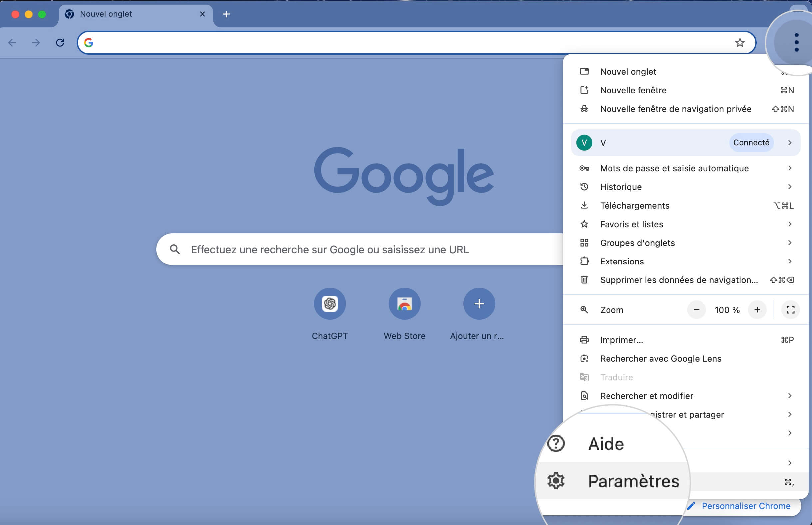Open Favoris et listes menu item

685,224
